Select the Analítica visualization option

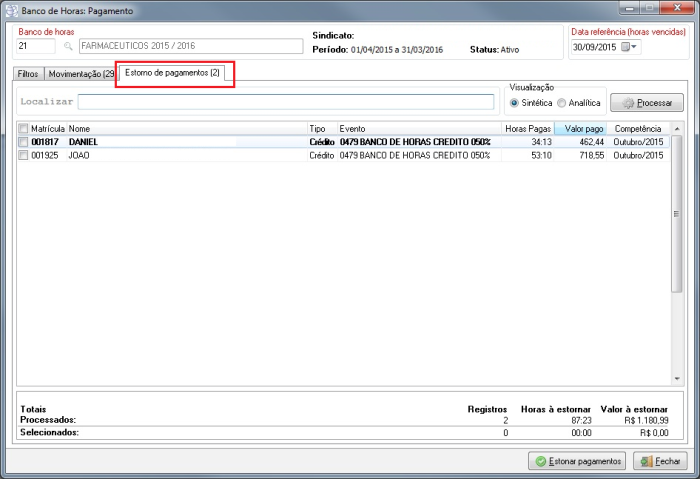[562, 102]
